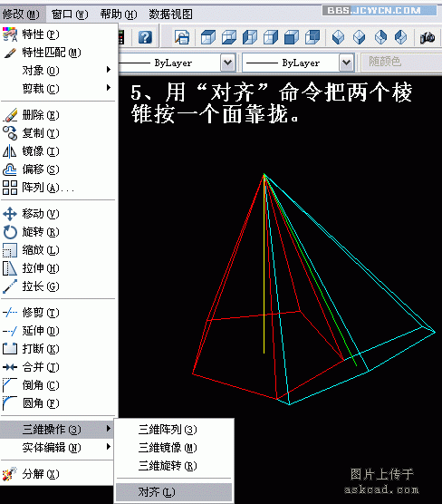Choose the 偏移(S) offset icon
Image resolution: width=442 pixels, height=504 pixels.
point(10,170)
